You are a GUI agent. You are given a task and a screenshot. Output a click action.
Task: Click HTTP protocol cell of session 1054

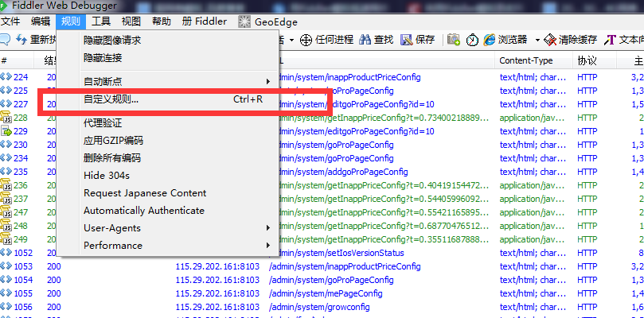(x=587, y=280)
